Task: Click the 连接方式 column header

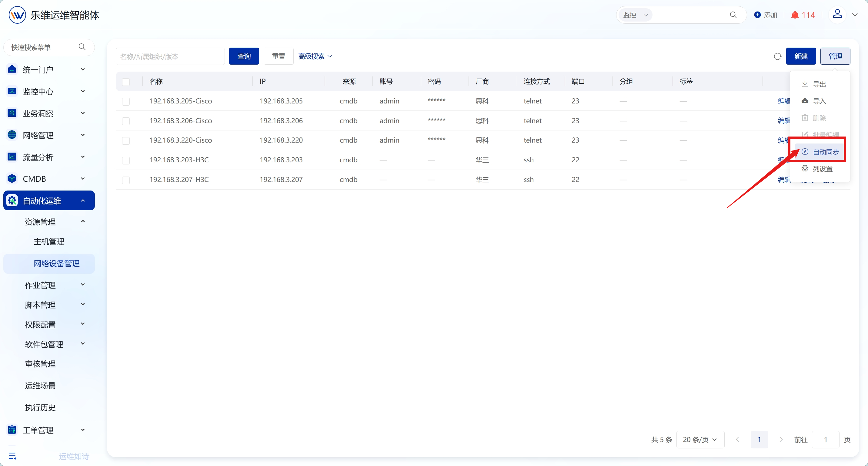Action: click(536, 82)
